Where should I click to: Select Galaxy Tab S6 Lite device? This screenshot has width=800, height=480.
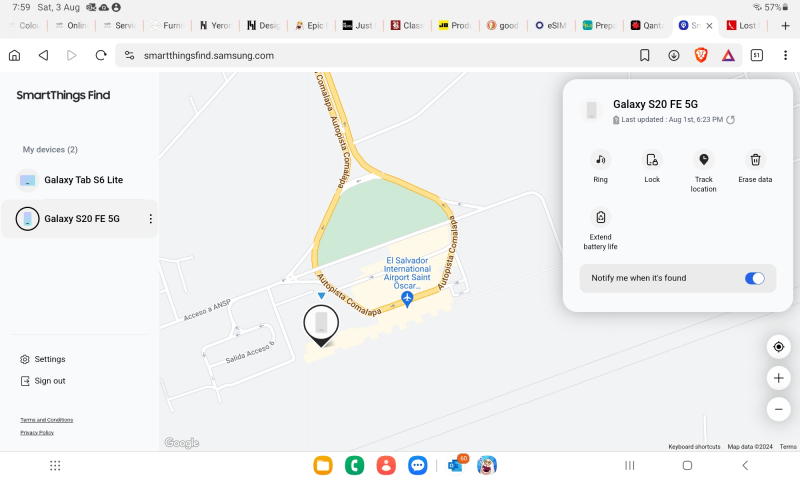(79, 180)
